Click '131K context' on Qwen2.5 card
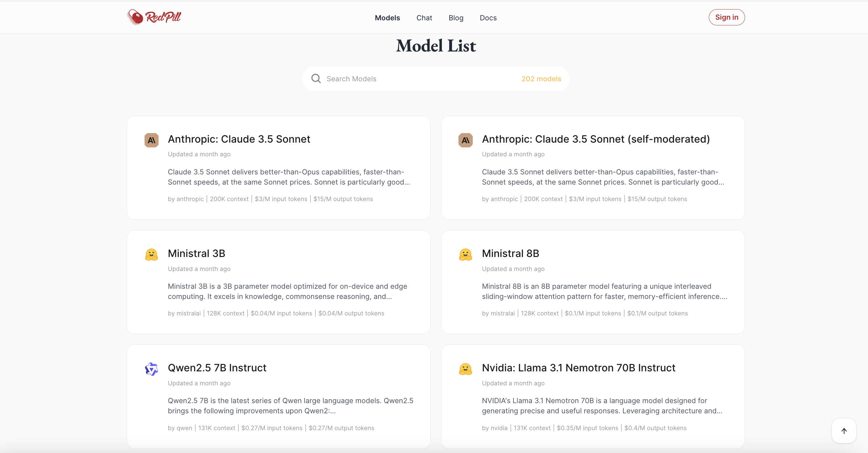This screenshot has height=453, width=868. [217, 428]
